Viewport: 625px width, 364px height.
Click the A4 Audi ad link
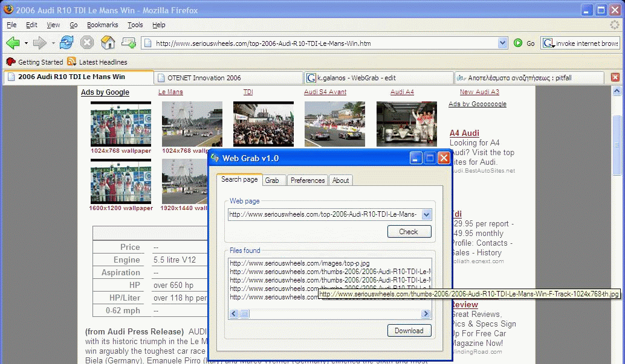pyautogui.click(x=464, y=133)
